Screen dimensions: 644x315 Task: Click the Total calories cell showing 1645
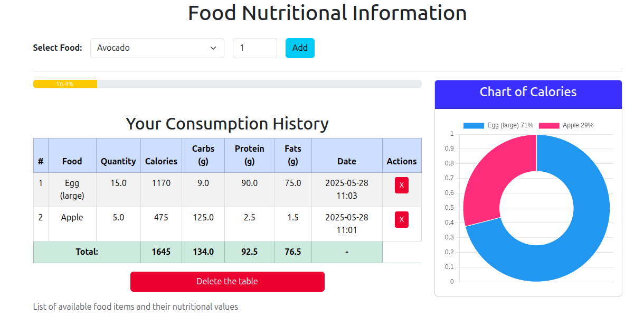(x=161, y=252)
